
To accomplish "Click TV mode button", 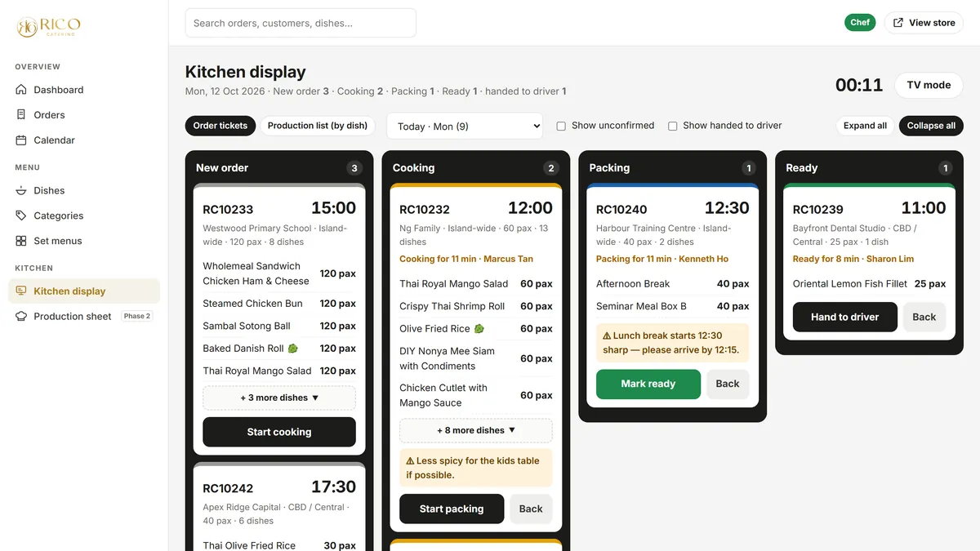I will click(x=929, y=85).
